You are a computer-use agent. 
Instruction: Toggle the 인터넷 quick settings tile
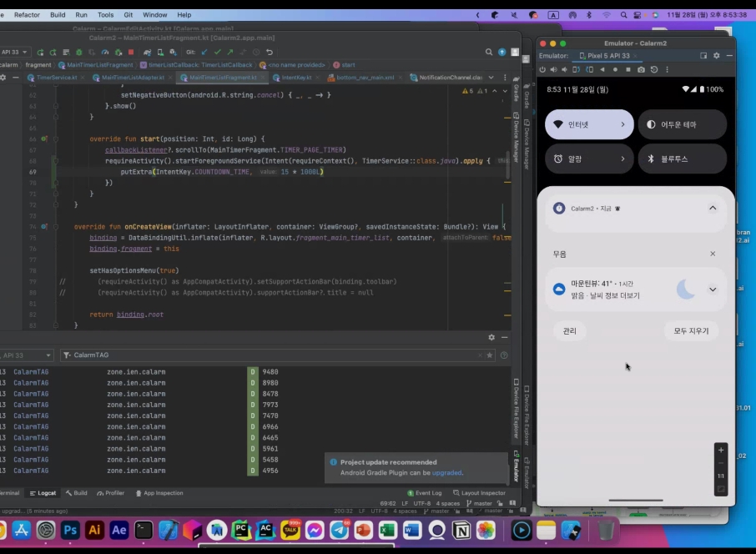click(x=589, y=124)
